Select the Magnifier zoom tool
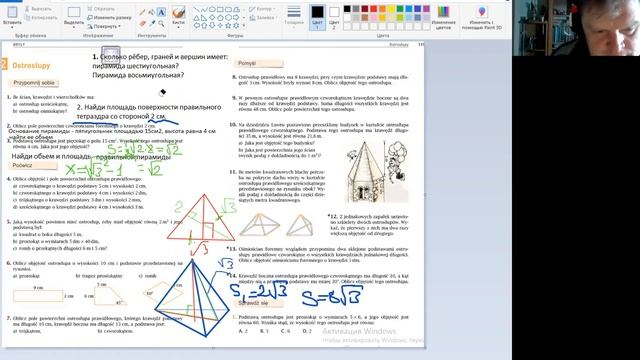The image size is (640, 360). [161, 23]
